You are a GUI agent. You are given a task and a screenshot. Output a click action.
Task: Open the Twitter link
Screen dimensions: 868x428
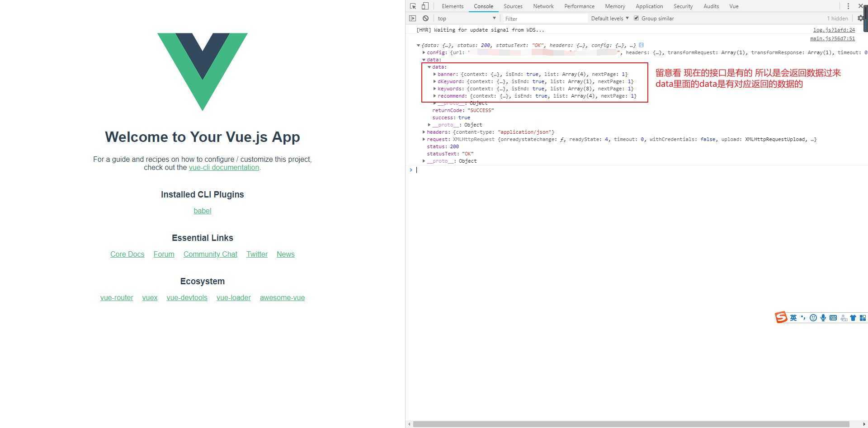tap(257, 254)
